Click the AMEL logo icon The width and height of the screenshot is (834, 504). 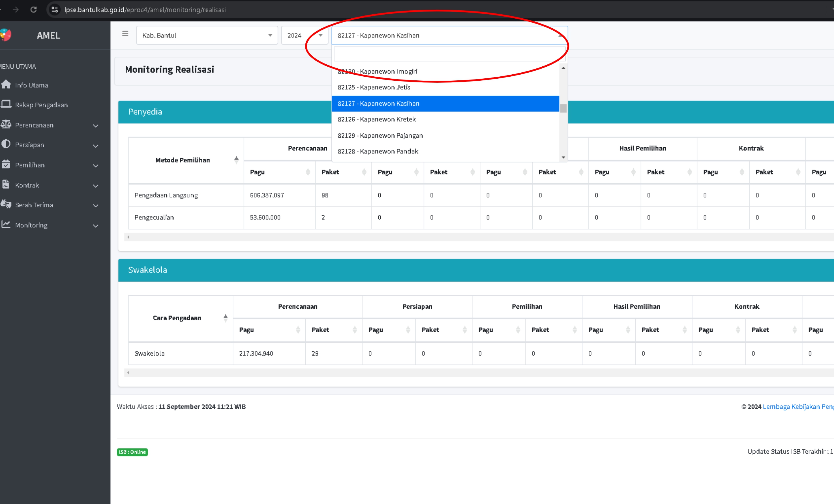[x=5, y=35]
